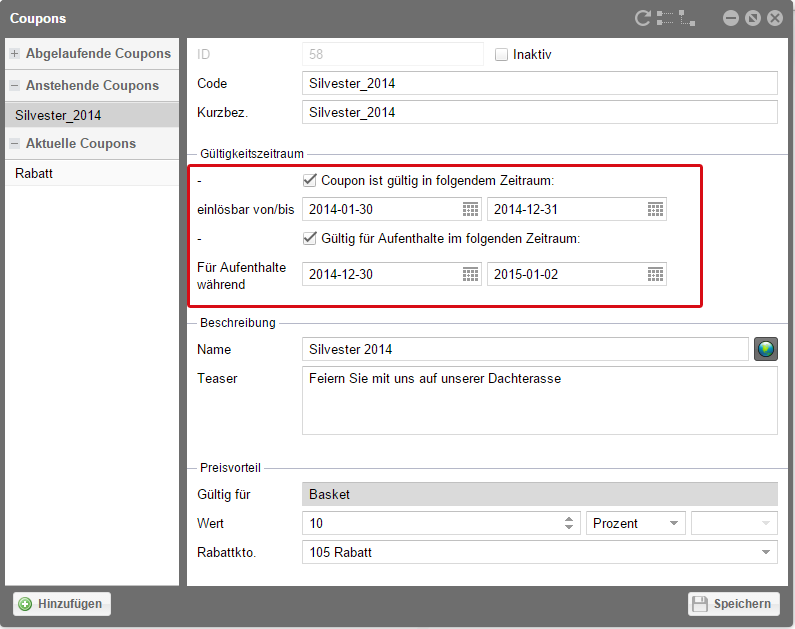795x629 pixels.
Task: Uncheck 'Gültig für Aufenthalte im folgenden Zeitraum'
Action: [310, 238]
